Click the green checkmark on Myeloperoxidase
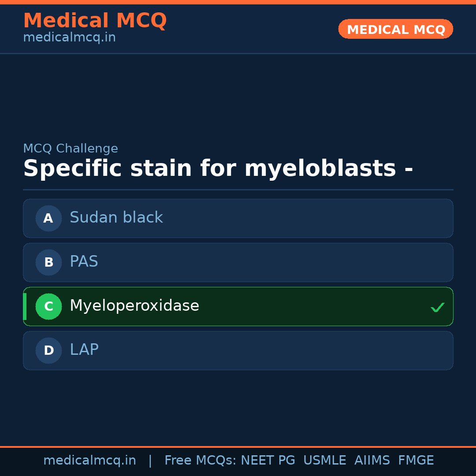The image size is (476, 476). coord(438,307)
